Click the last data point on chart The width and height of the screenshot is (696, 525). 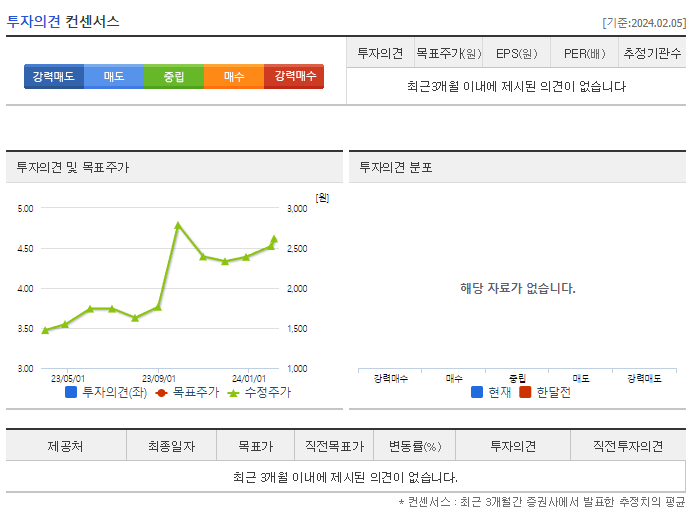tap(274, 239)
